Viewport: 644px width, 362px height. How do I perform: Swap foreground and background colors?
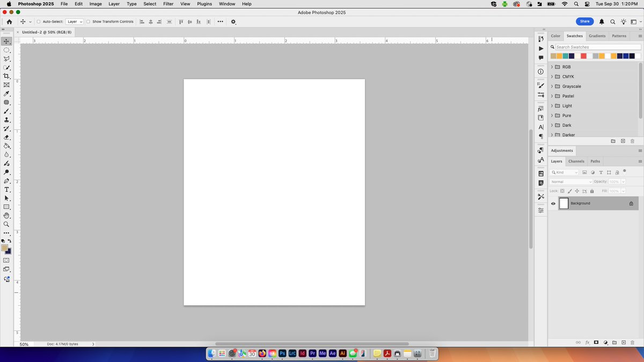[10, 241]
